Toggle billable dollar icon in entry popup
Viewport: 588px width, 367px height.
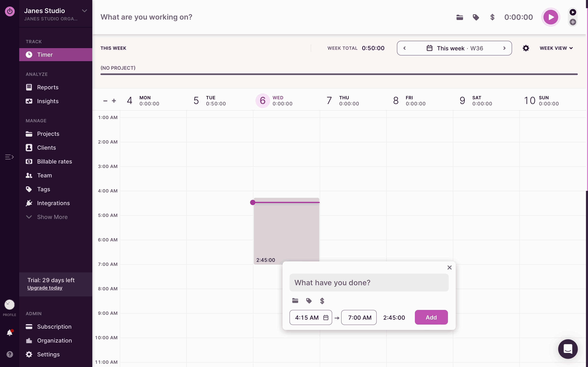(x=322, y=301)
